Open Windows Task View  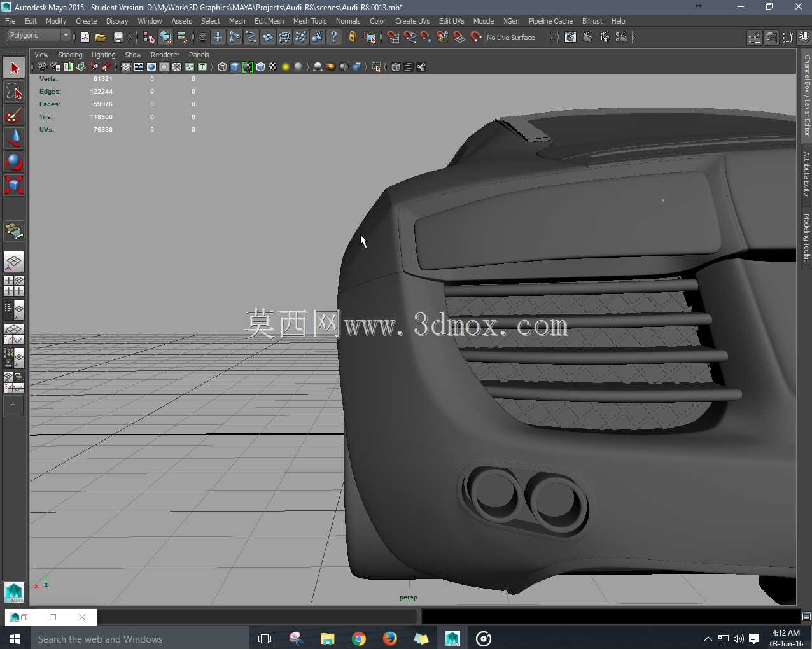pyautogui.click(x=265, y=639)
